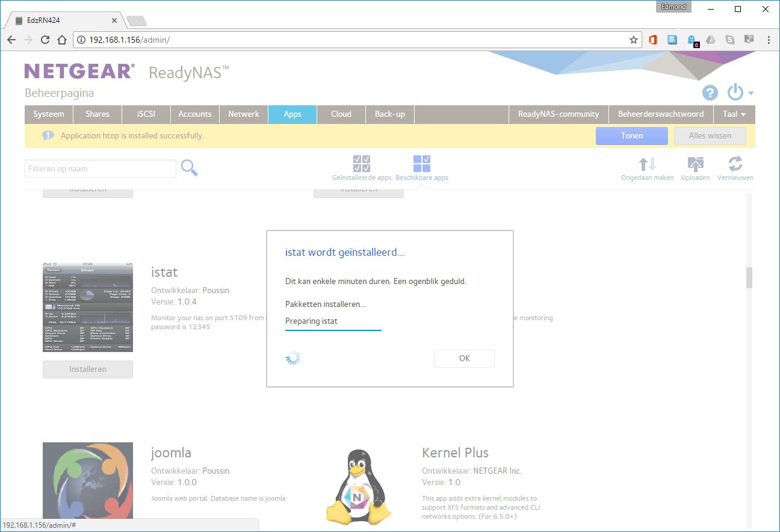This screenshot has width=780, height=532.
Task: Go back in browser
Action: (11, 40)
